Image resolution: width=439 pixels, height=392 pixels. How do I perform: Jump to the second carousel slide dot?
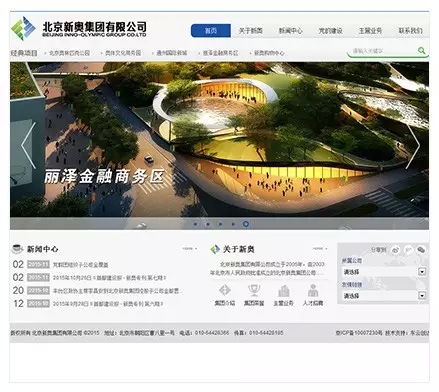click(208, 224)
